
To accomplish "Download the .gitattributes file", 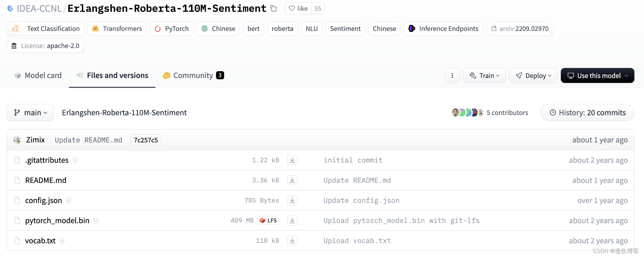I will [292, 160].
